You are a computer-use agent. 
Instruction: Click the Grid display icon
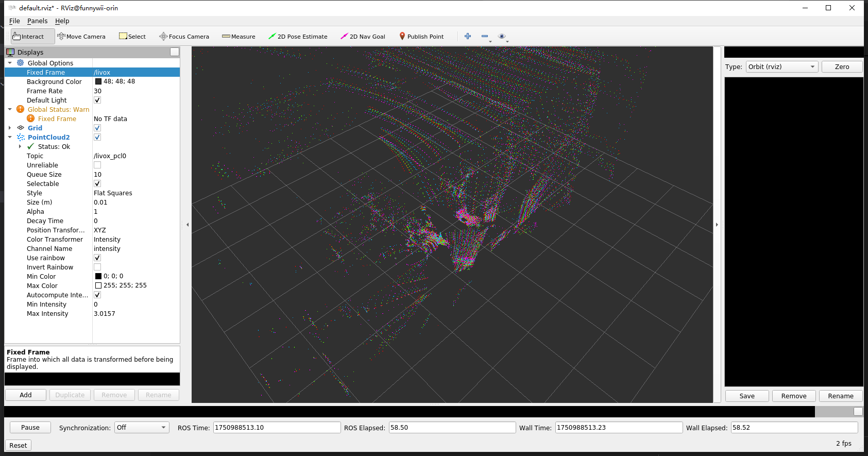point(21,128)
